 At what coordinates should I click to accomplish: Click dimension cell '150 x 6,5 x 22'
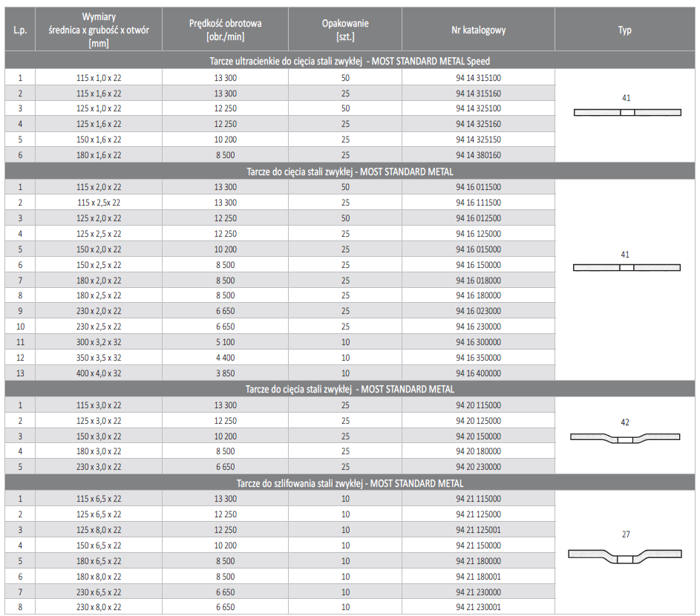point(99,545)
